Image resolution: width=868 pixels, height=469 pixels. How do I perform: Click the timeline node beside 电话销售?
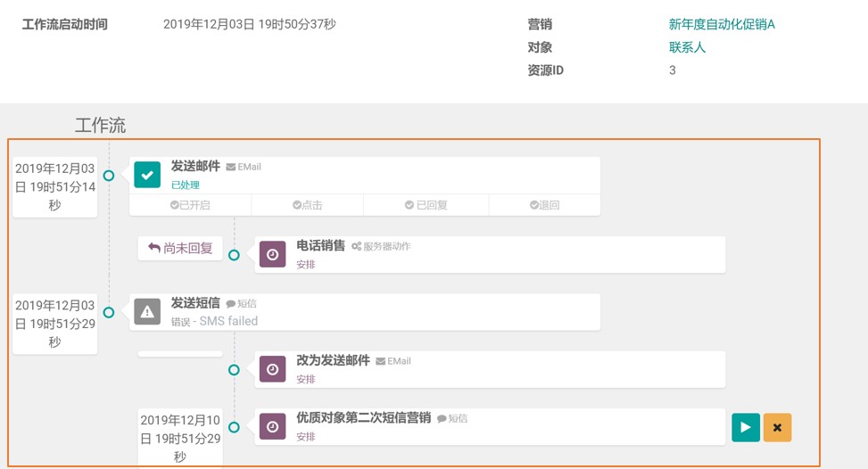234,255
